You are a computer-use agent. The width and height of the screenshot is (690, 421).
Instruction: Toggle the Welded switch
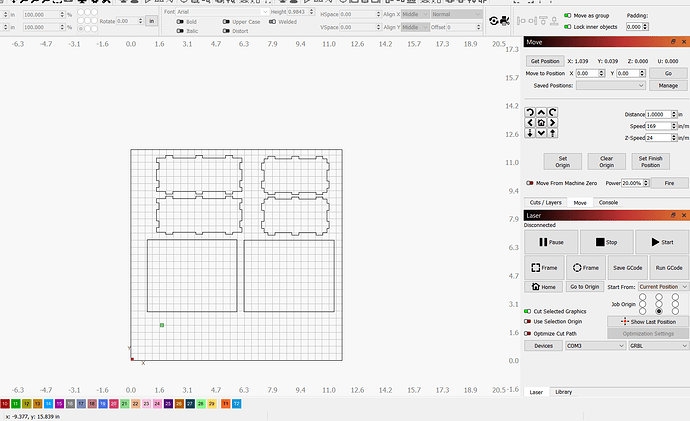coord(272,22)
